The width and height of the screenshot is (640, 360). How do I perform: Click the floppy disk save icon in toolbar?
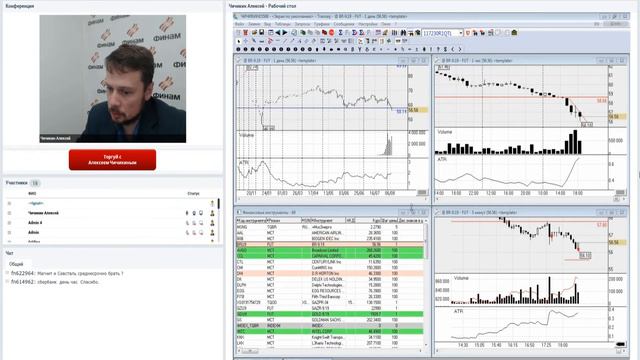[262, 33]
